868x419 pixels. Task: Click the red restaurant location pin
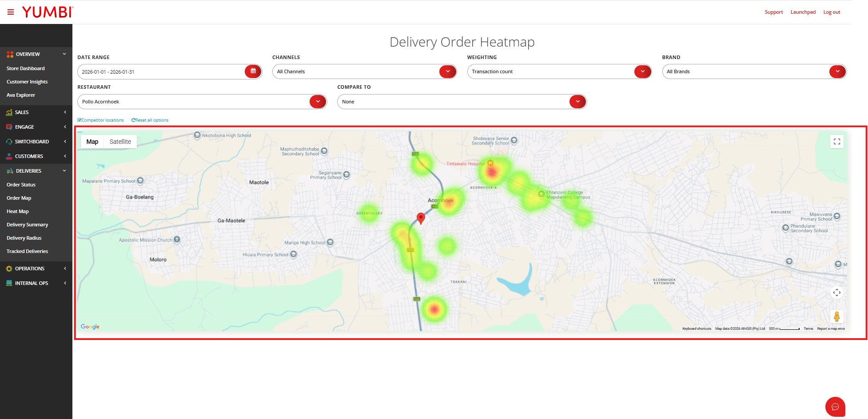(421, 218)
